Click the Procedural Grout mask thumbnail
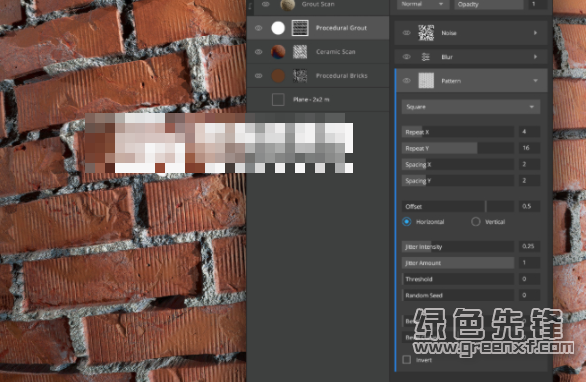The image size is (586, 382). (300, 28)
